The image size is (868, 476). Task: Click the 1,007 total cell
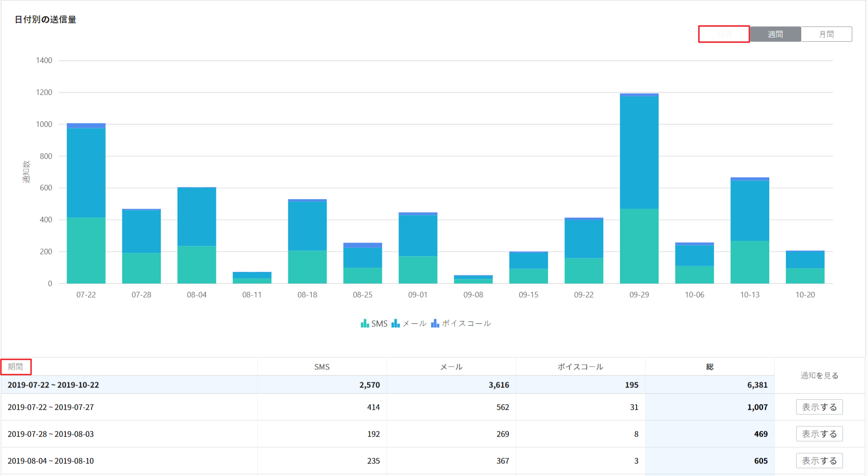pos(757,407)
